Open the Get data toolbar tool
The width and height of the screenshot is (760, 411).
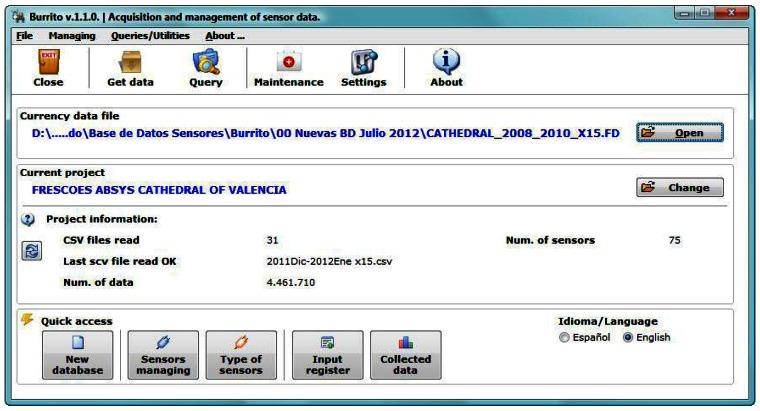coord(130,69)
